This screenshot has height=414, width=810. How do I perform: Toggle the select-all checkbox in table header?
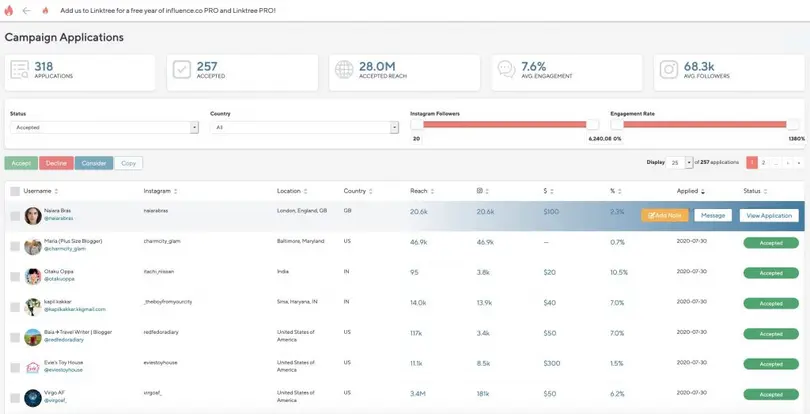(x=15, y=191)
